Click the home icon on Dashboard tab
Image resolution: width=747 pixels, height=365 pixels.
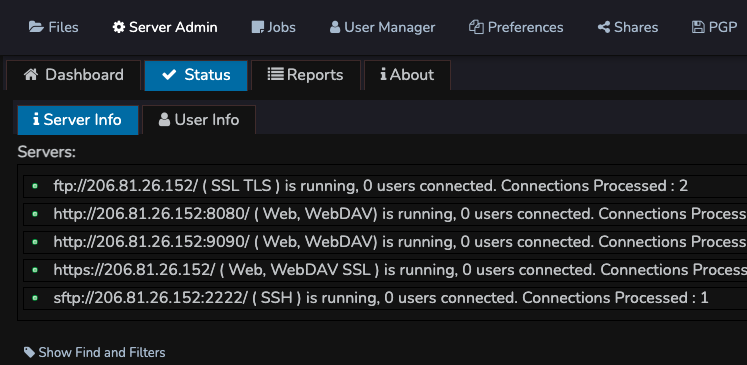pos(31,74)
